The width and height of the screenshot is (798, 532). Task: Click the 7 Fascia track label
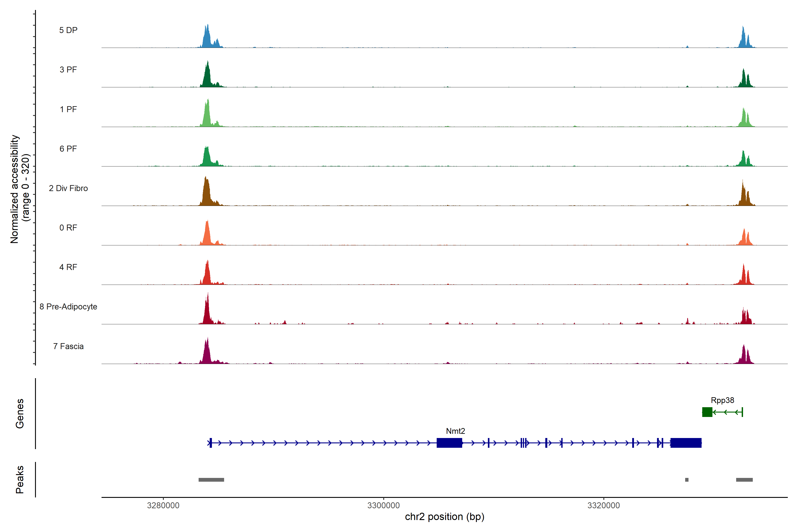(68, 346)
